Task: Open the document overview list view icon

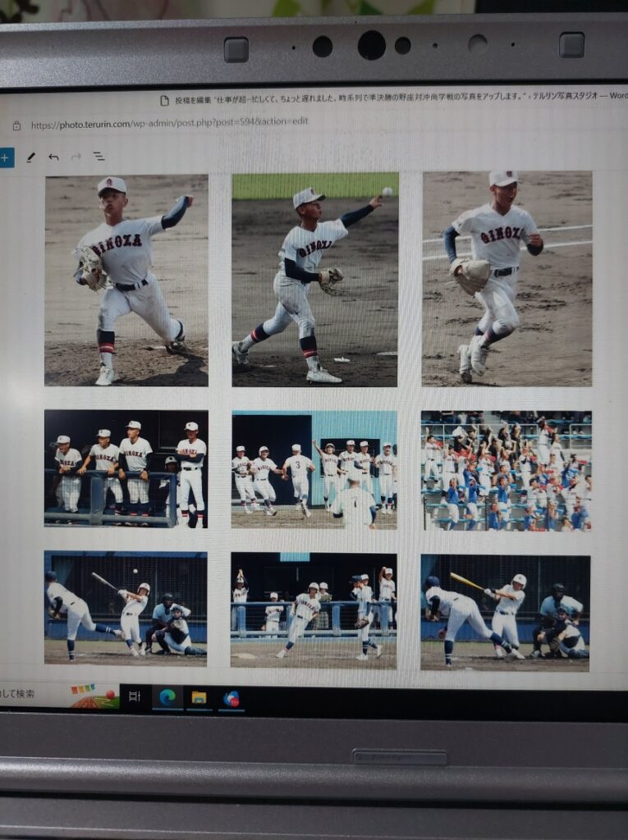Action: pos(99,157)
